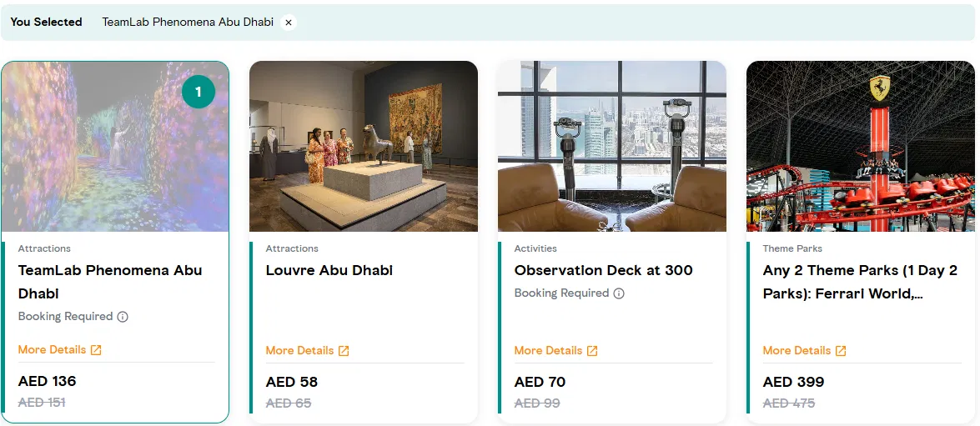Click the TeamLab Phenomena Abu Dhabi card title
This screenshot has width=980, height=426.
pyautogui.click(x=110, y=282)
